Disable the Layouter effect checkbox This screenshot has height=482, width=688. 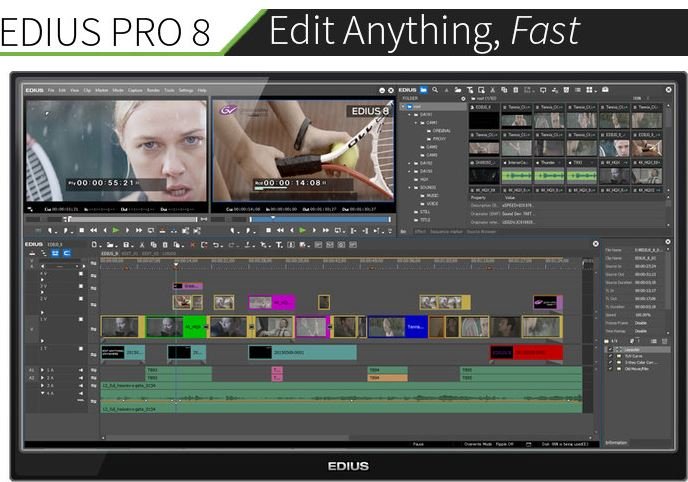(610, 350)
